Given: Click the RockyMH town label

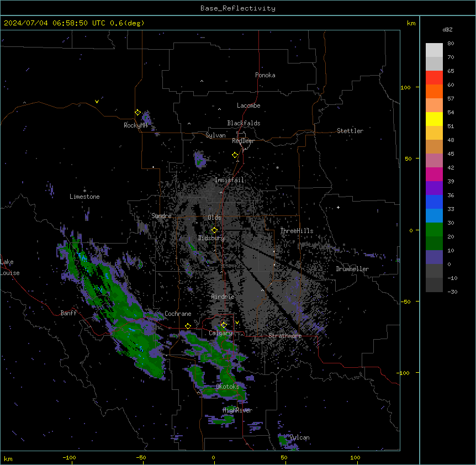Looking at the screenshot, I should tap(135, 125).
